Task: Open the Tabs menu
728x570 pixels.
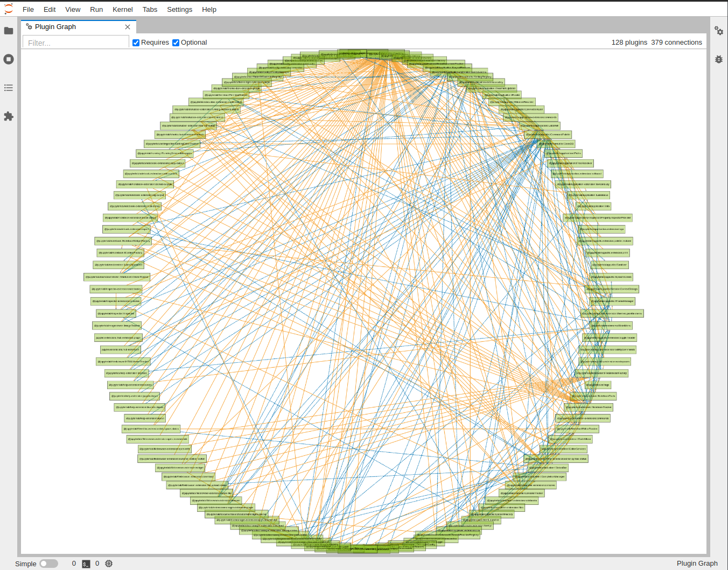Action: (150, 9)
